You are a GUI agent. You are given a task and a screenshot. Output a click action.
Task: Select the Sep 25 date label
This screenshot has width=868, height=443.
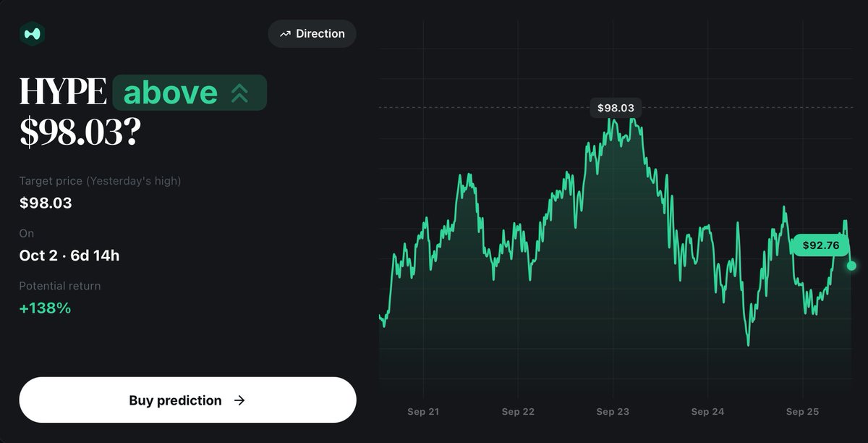[x=802, y=412]
